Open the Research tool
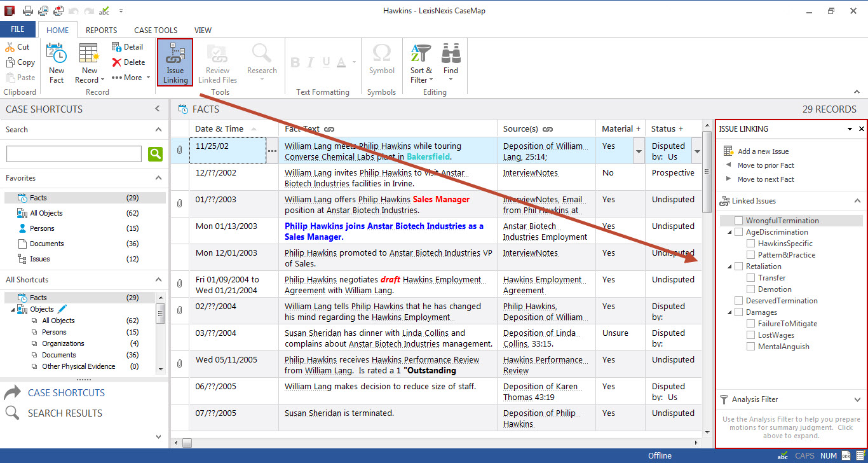 261,62
